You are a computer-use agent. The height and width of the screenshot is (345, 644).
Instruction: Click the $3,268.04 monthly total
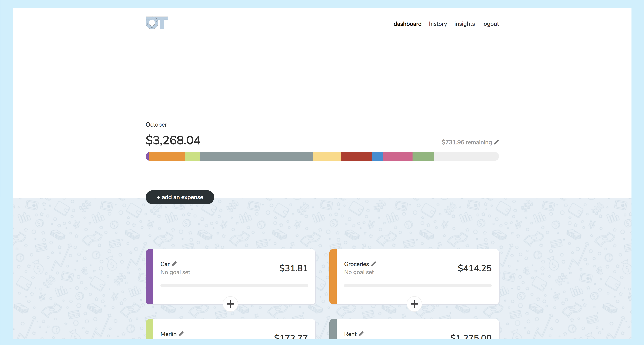tap(173, 140)
